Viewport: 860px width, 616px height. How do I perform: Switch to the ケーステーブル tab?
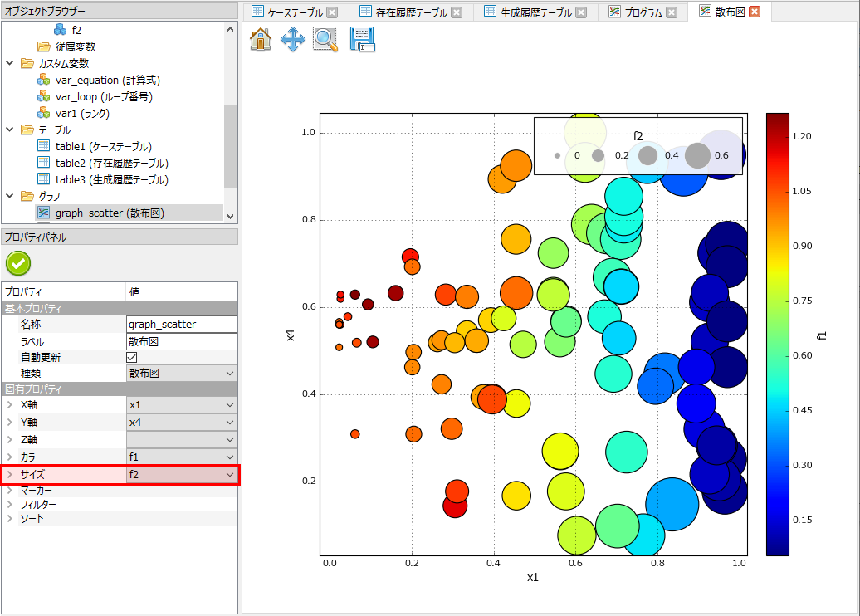[294, 12]
